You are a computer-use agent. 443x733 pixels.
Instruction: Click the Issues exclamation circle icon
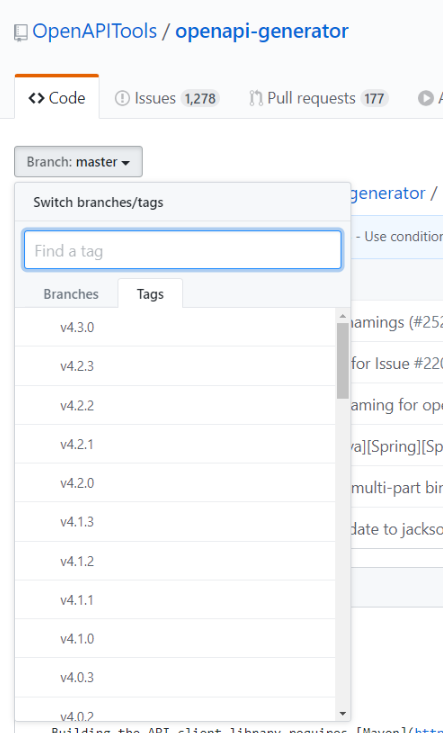point(122,98)
